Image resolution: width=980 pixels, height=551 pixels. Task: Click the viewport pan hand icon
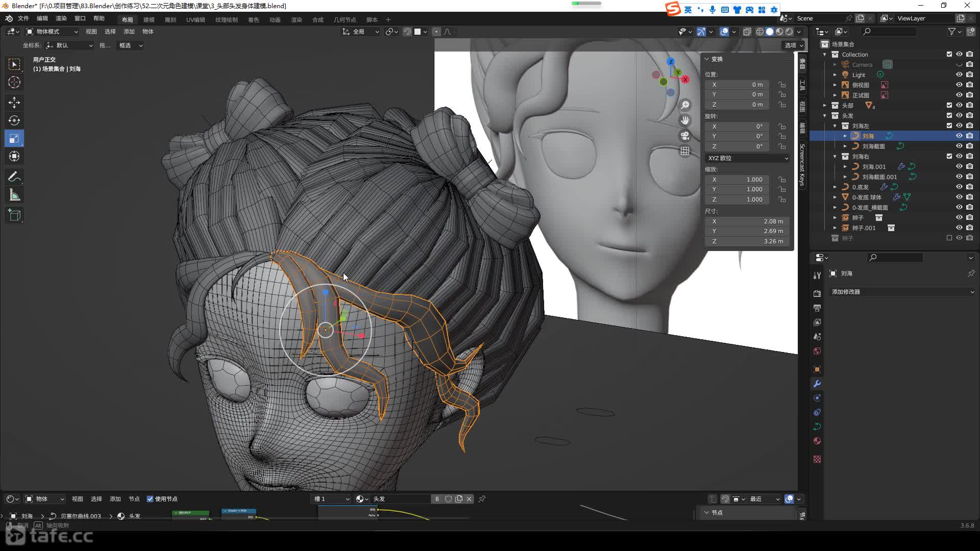click(x=685, y=120)
